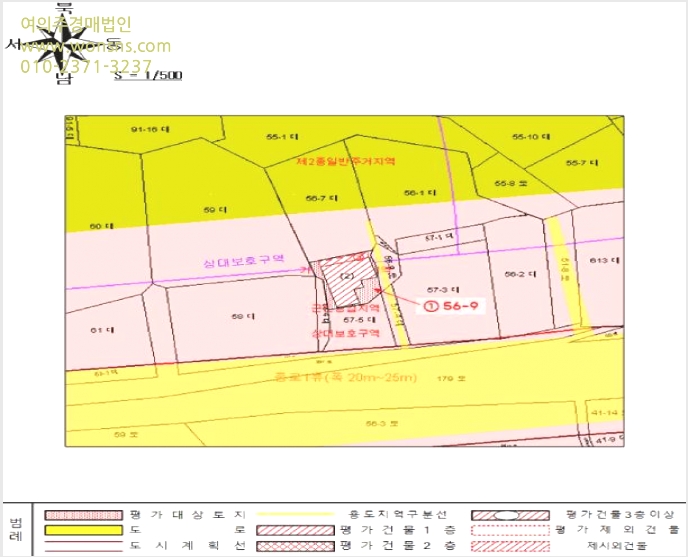
Task: Click the 제시외건물 legend swatch
Action: coord(510,546)
